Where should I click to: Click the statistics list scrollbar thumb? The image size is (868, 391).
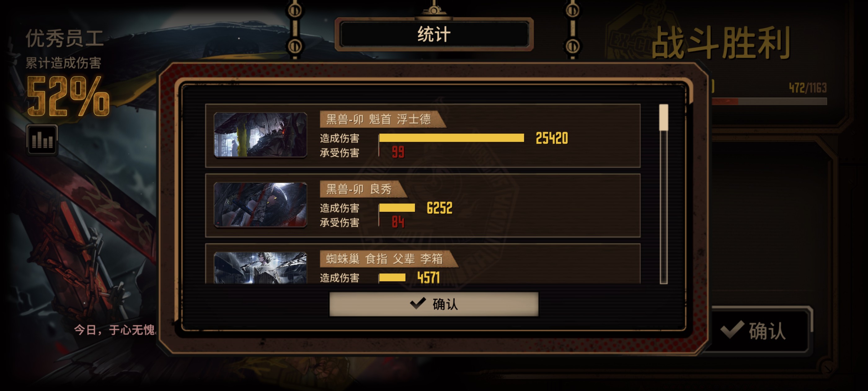[x=663, y=117]
